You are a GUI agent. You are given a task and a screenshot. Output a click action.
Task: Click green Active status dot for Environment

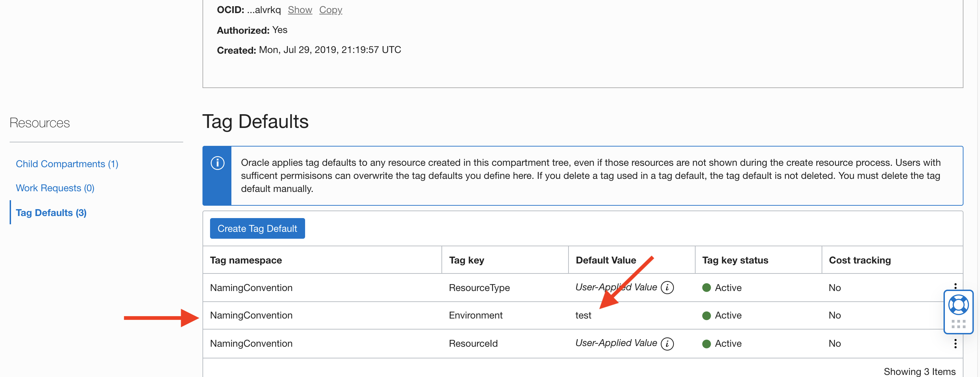click(x=706, y=315)
